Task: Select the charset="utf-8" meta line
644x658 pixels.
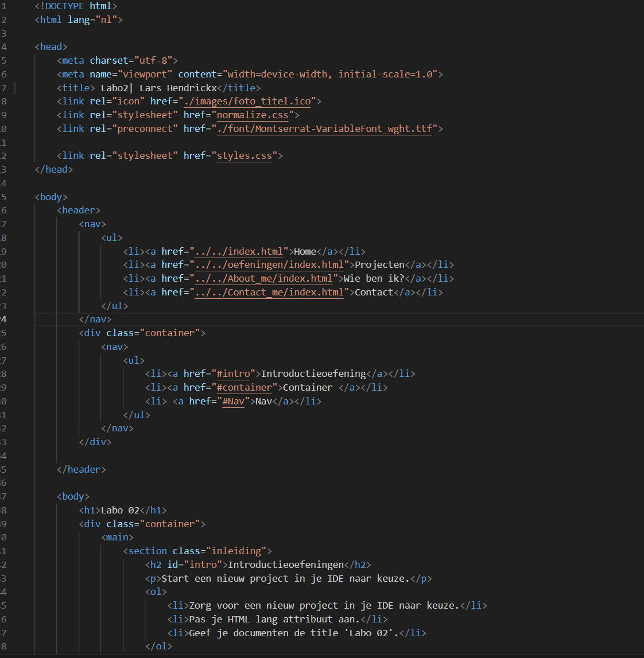Action: 117,61
